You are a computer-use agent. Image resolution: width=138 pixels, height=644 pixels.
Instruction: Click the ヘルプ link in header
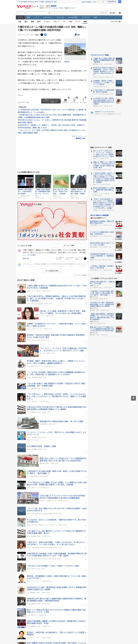click(94, 2)
